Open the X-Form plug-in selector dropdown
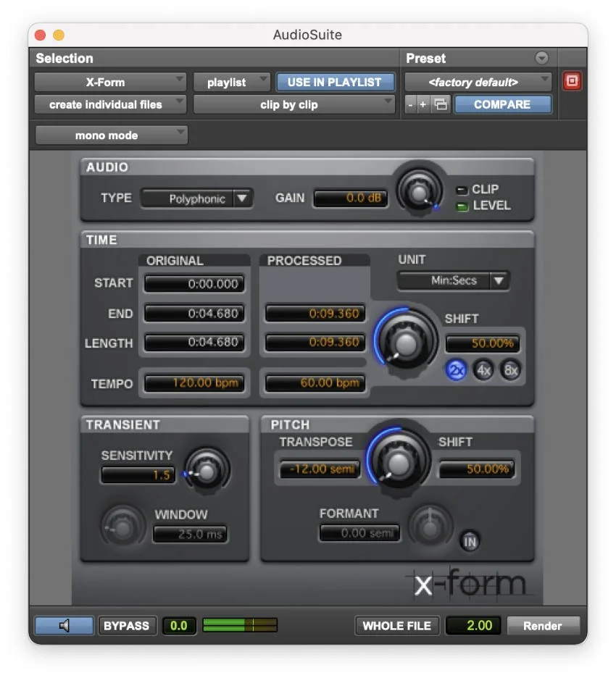The width and height of the screenshot is (616, 678). click(111, 82)
